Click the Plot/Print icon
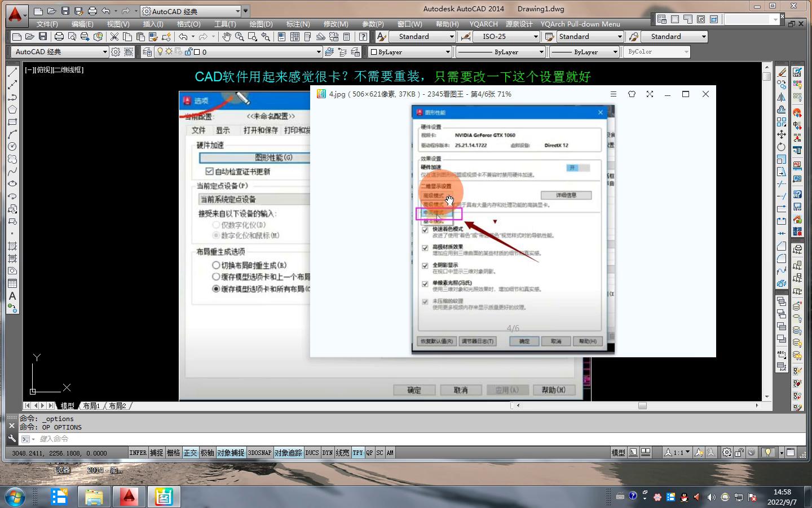Screen dimensions: 812x508 click(x=59, y=37)
